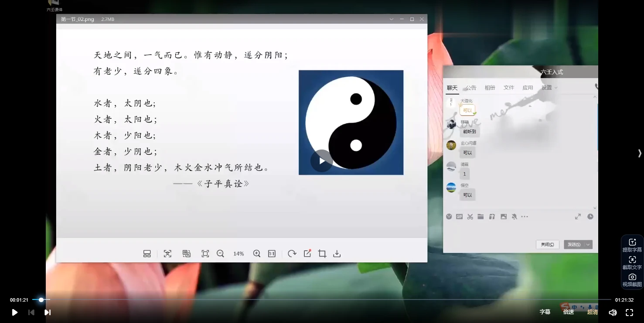This screenshot has width=644, height=323.
Task: Click the yin-yang taiji image
Action: click(351, 122)
